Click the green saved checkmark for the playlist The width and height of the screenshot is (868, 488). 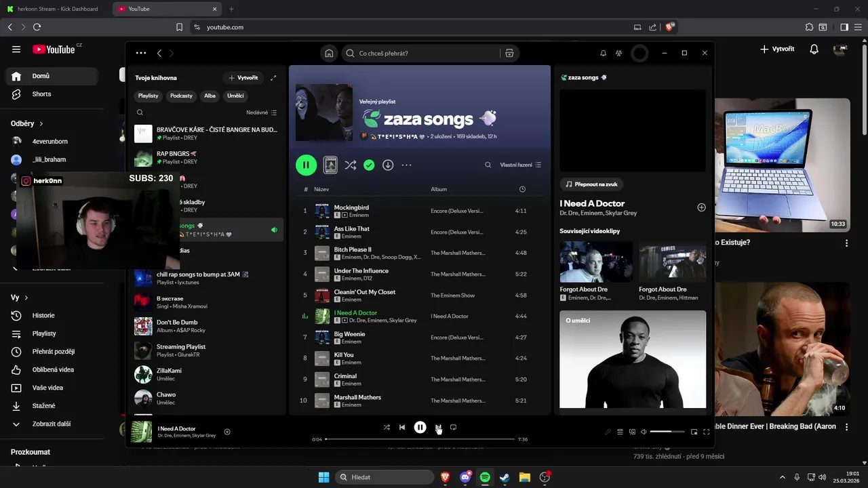coord(369,165)
